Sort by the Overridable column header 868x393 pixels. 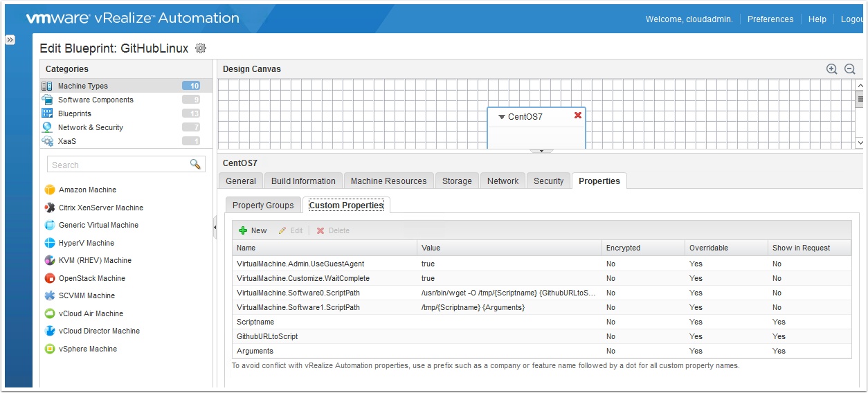pos(726,248)
